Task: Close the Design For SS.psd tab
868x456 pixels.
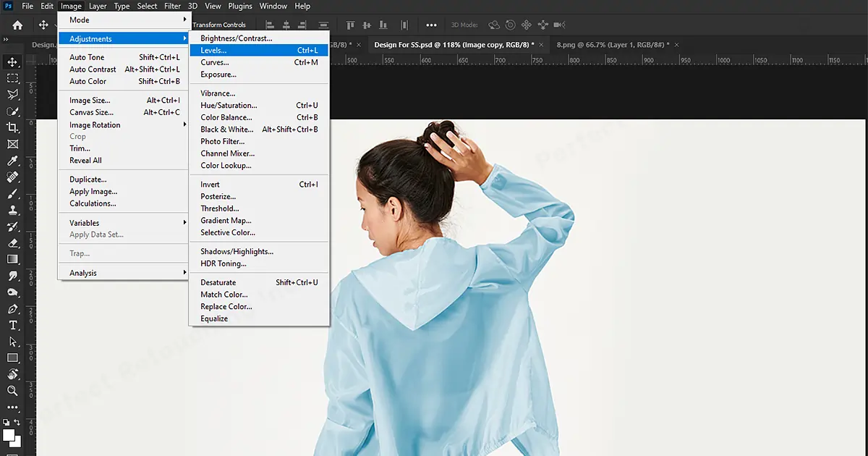Action: (x=542, y=45)
